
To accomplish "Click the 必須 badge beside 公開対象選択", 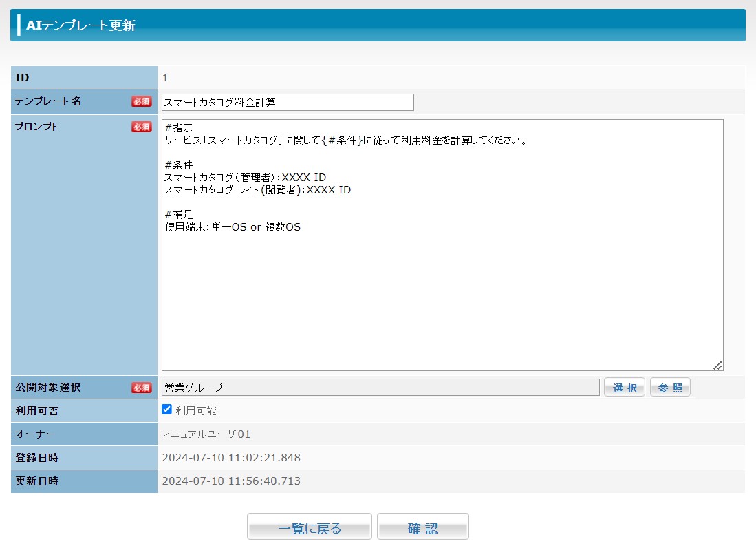I will (142, 388).
